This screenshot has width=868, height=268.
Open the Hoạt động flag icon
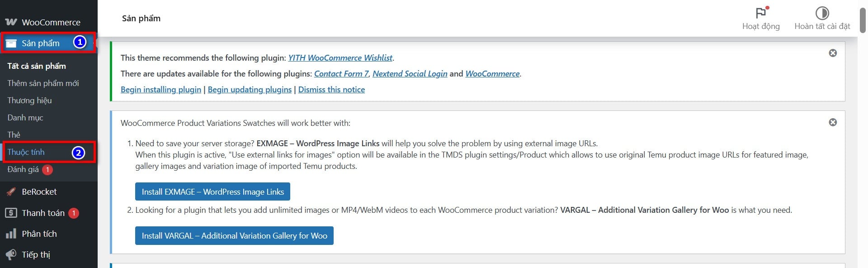(761, 13)
